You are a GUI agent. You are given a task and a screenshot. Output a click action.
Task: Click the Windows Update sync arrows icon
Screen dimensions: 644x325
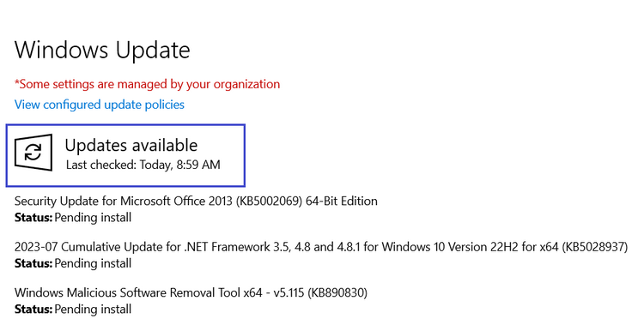[x=33, y=153]
